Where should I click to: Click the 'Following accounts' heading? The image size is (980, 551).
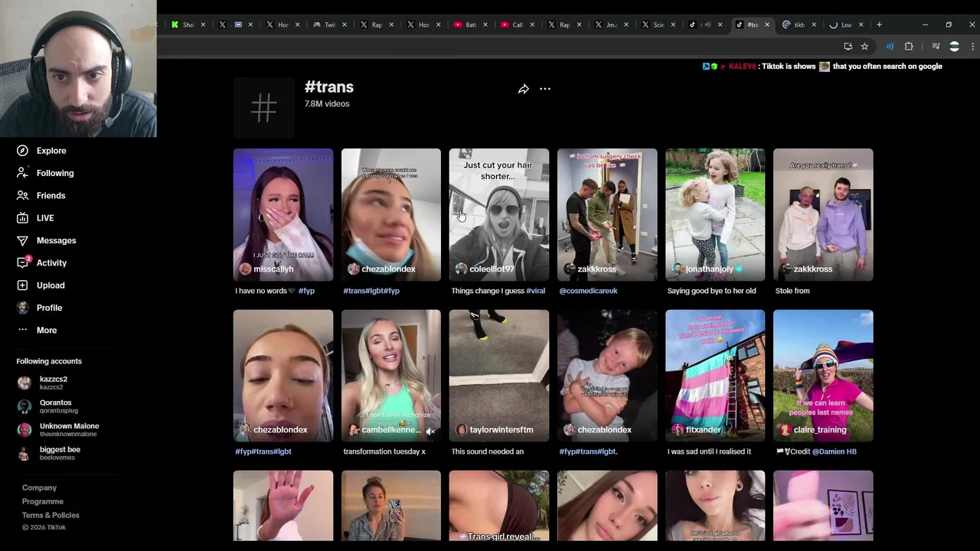tap(49, 361)
